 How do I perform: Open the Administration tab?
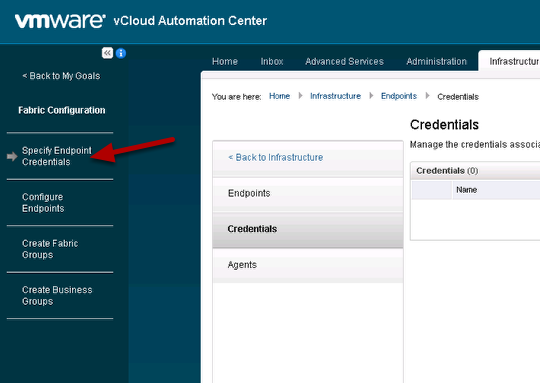point(436,61)
